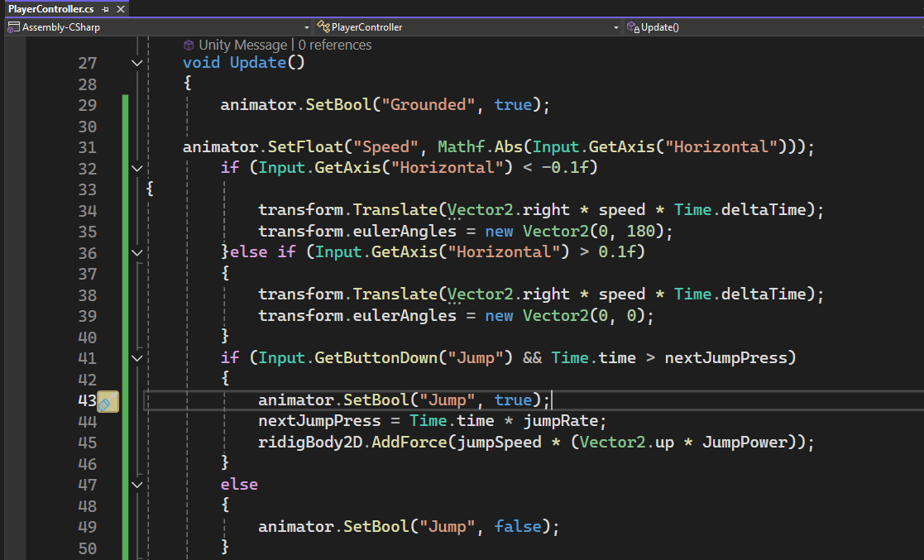Click the pin icon on PlayerController.cs tab

[x=103, y=9]
